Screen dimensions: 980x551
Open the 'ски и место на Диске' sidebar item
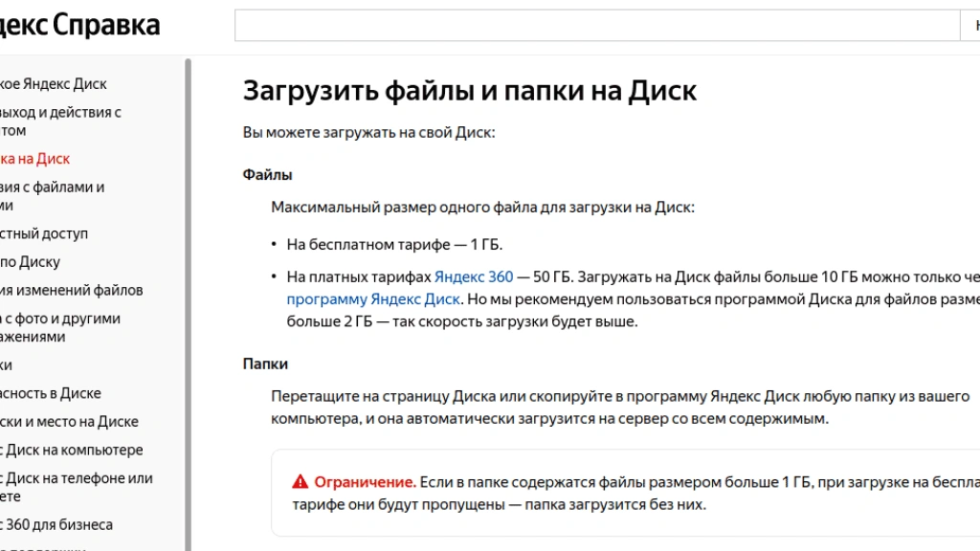(x=69, y=422)
